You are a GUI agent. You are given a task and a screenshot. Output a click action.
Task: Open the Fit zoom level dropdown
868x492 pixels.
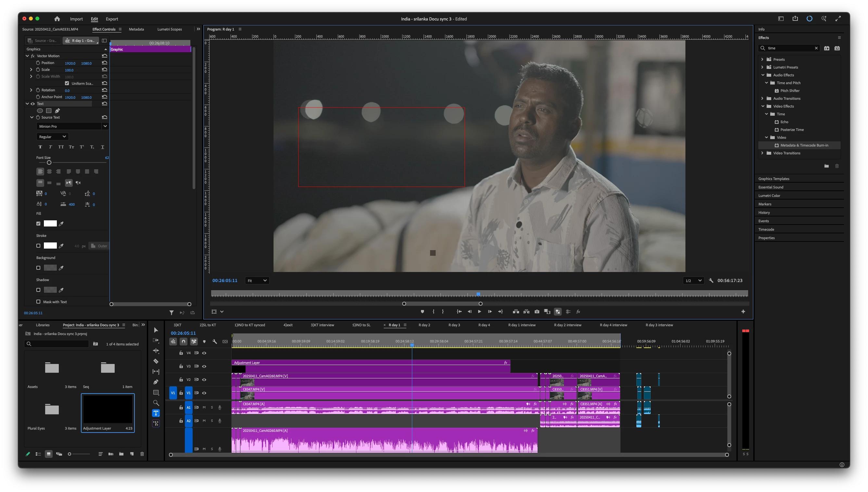tap(257, 280)
